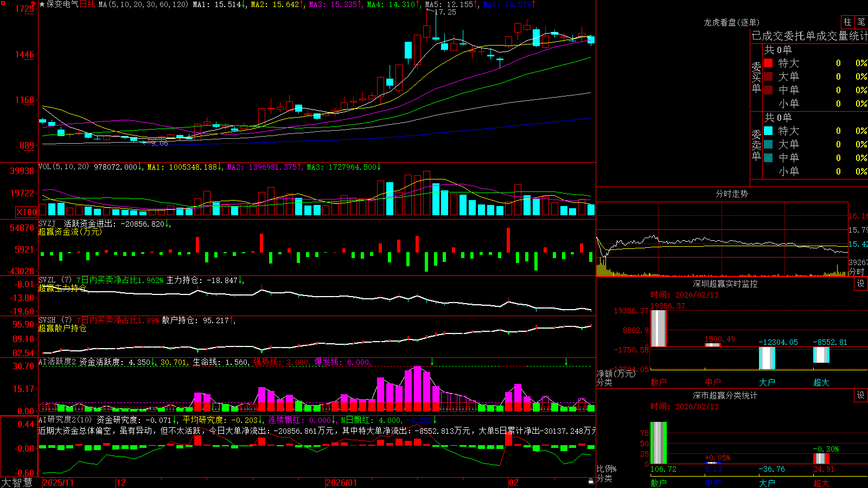Screen dimensions: 868x488
Task: Click the AI研究度2(10) indicator label
Action: point(66,420)
